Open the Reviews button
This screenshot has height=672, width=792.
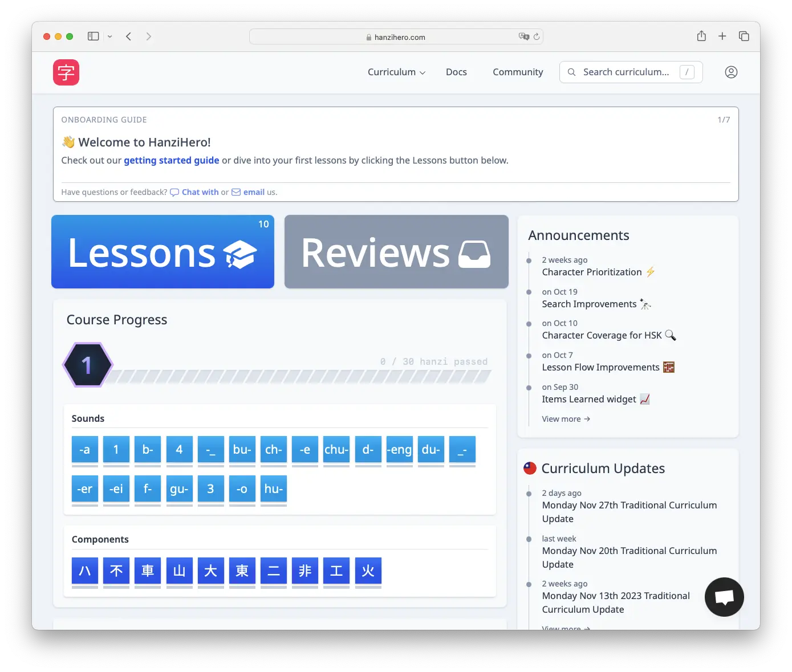click(396, 252)
